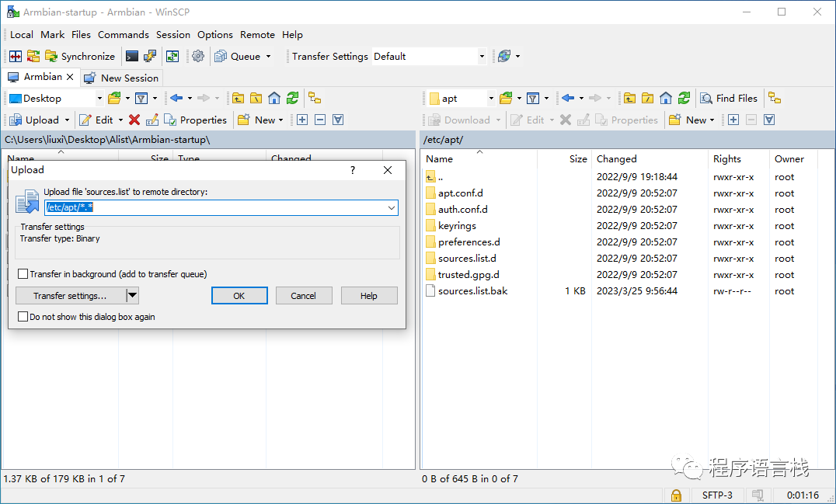Go back in remote panel history
The image size is (836, 504).
(x=568, y=98)
